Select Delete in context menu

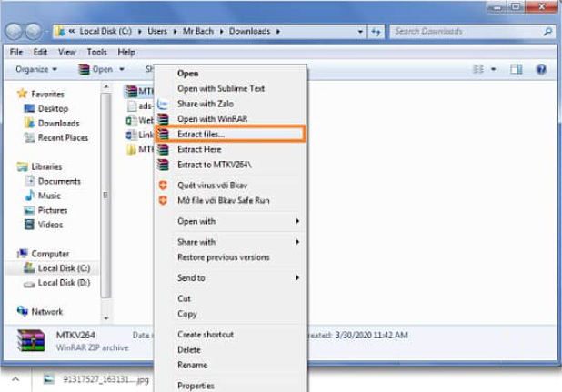(230, 350)
